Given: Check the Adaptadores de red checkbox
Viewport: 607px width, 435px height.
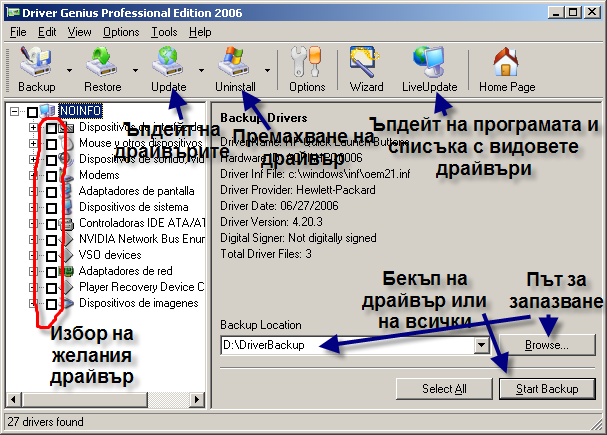Looking at the screenshot, I should [x=51, y=272].
